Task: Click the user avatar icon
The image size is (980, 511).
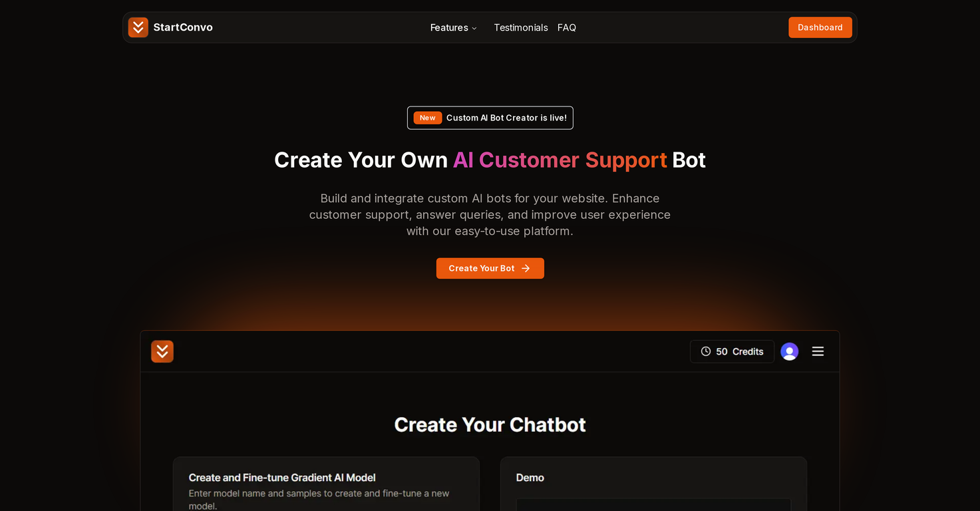Action: pyautogui.click(x=789, y=351)
